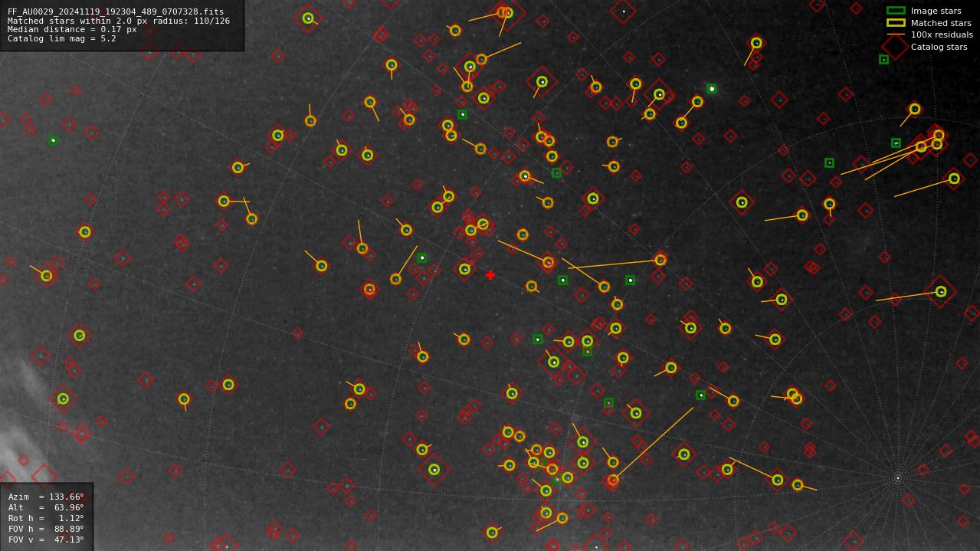The image size is (980, 551).
Task: Click the 'Catalog lim mag = 5.2' line
Action: [62, 38]
